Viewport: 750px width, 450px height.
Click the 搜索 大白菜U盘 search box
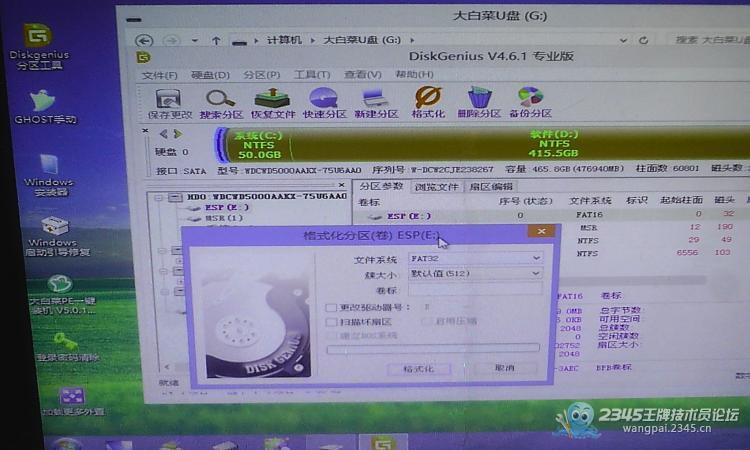pyautogui.click(x=710, y=40)
